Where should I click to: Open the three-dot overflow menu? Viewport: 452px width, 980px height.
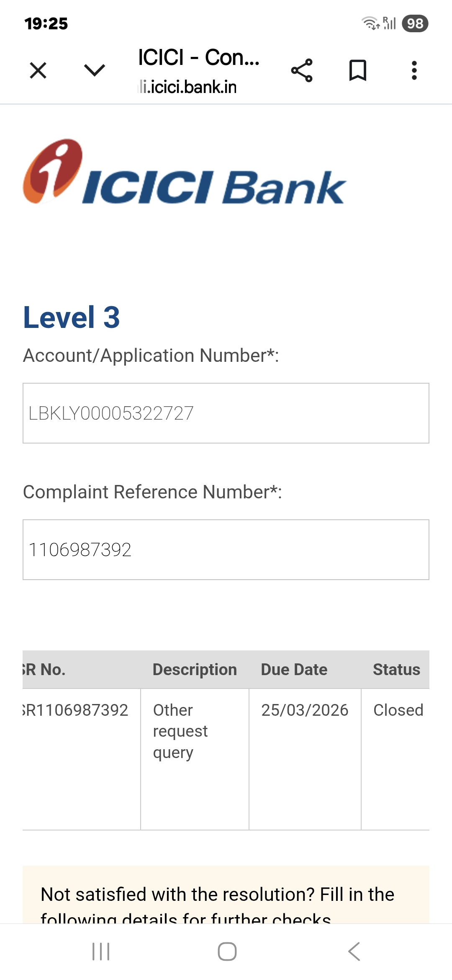(414, 70)
